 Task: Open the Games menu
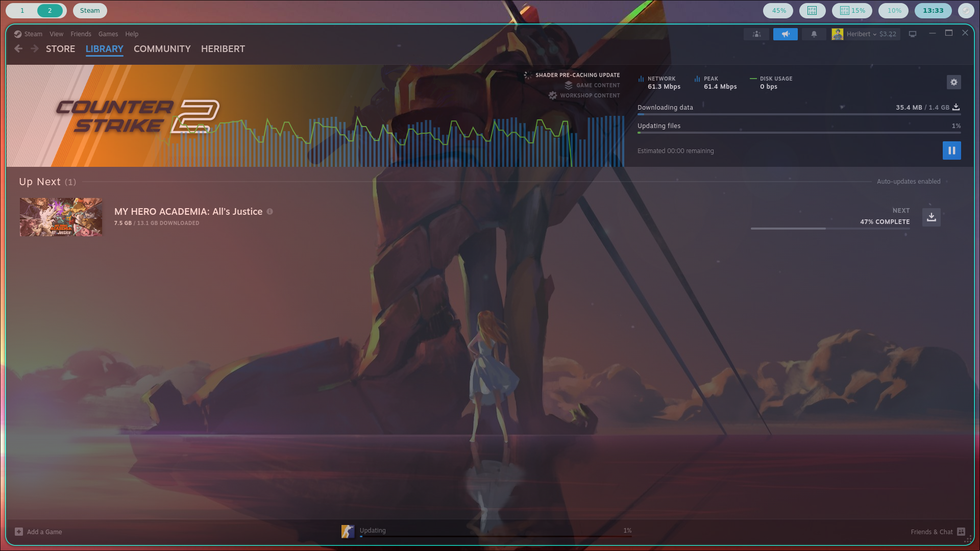tap(108, 34)
